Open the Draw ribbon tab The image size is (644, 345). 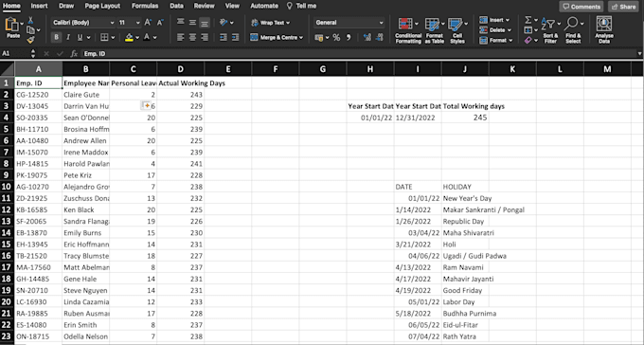[66, 6]
